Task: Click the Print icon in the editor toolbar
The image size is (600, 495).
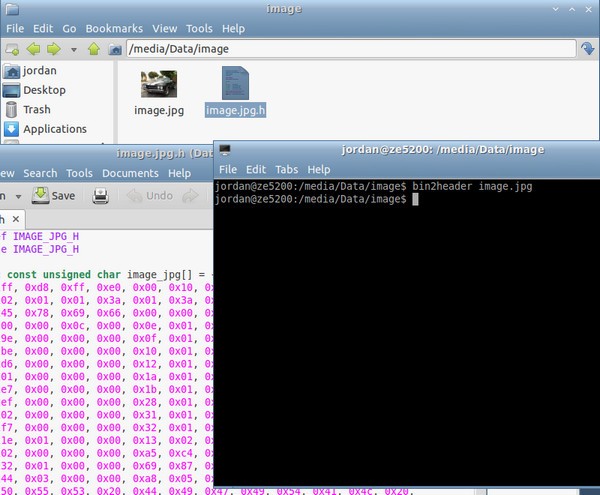Action: click(x=100, y=196)
